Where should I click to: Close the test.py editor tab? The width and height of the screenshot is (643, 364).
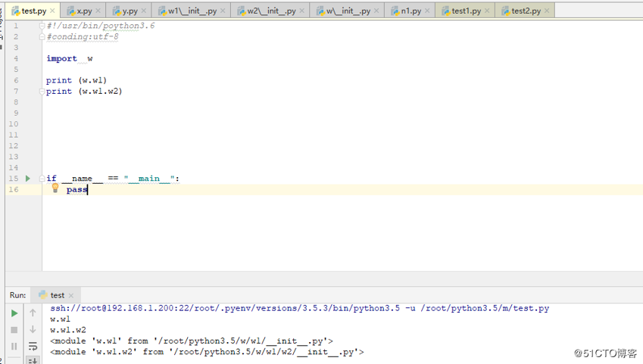(x=52, y=11)
